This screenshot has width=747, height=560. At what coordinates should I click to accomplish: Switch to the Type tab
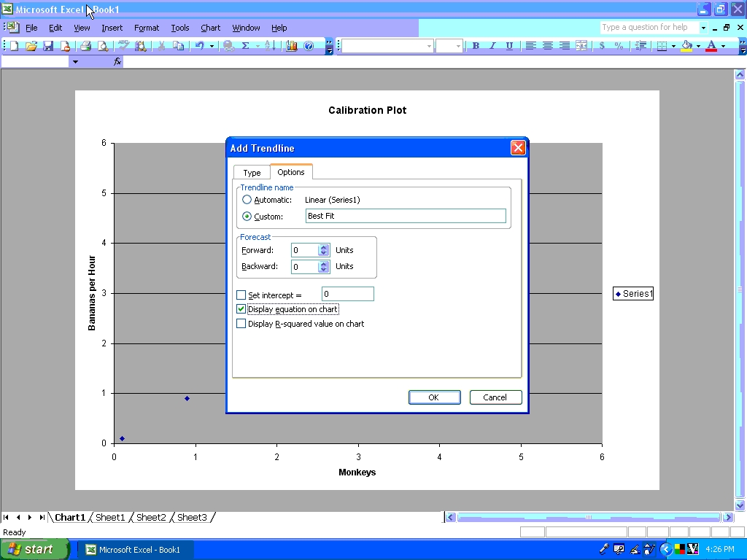click(252, 173)
